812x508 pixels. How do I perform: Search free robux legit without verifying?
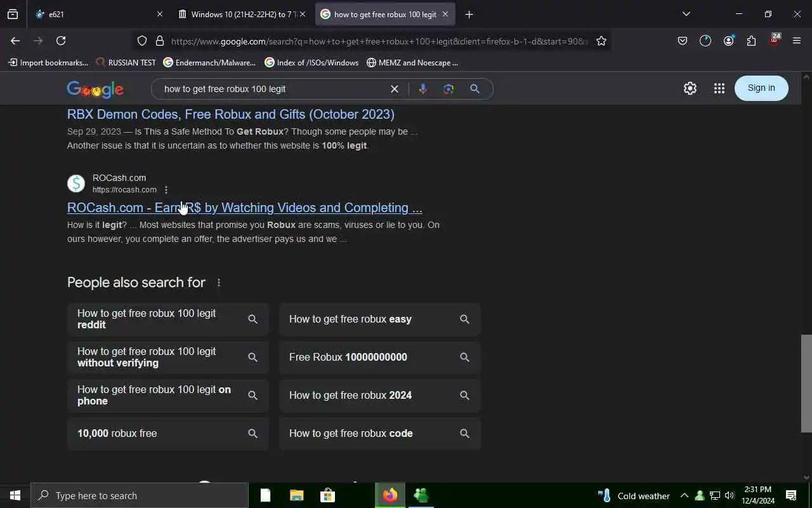pos(168,357)
